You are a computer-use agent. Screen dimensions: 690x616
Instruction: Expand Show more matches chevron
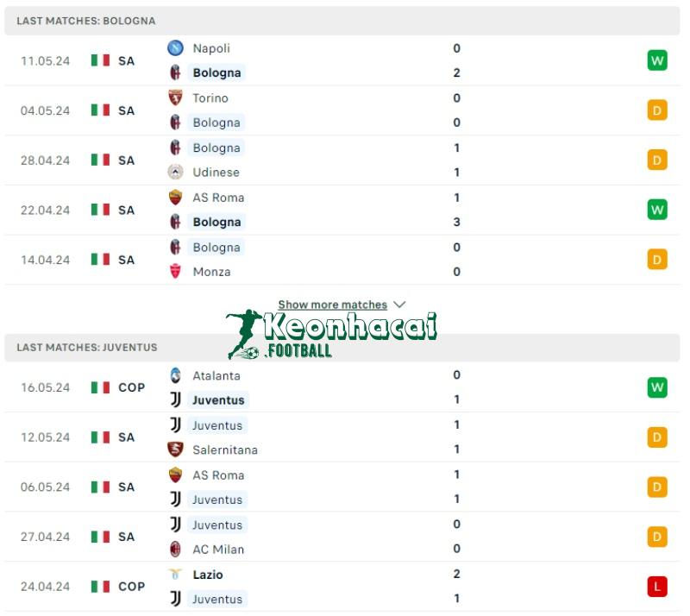click(x=398, y=305)
